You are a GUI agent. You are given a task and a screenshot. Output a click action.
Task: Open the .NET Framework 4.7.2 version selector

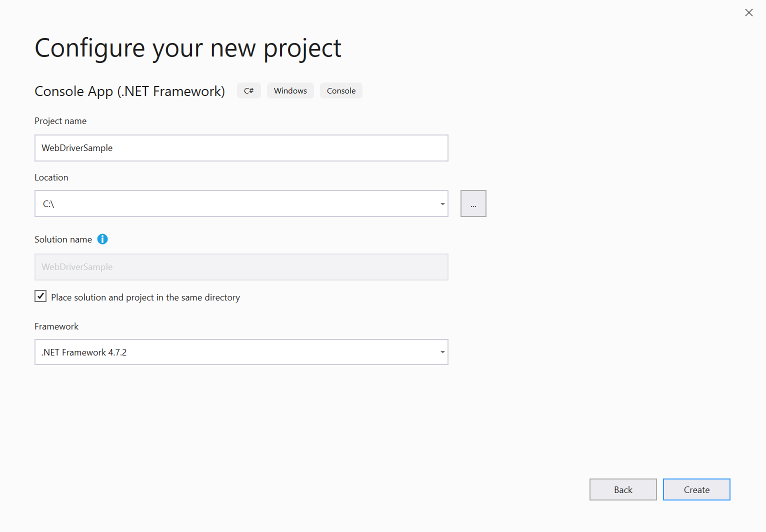point(442,352)
